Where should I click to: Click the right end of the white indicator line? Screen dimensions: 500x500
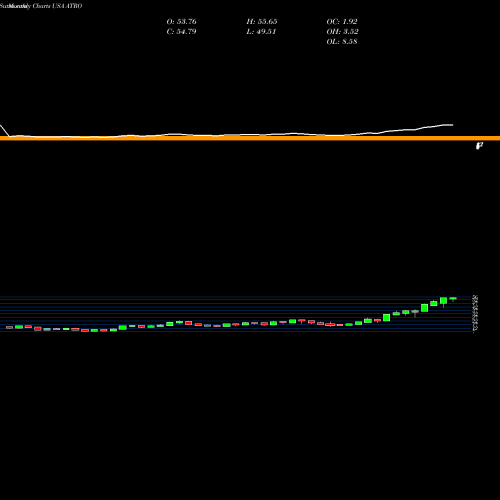(x=452, y=125)
